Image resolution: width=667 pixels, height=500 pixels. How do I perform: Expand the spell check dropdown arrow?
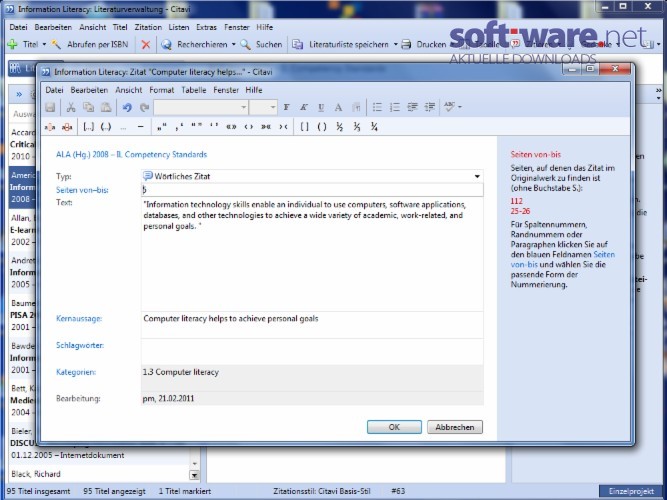pyautogui.click(x=460, y=107)
